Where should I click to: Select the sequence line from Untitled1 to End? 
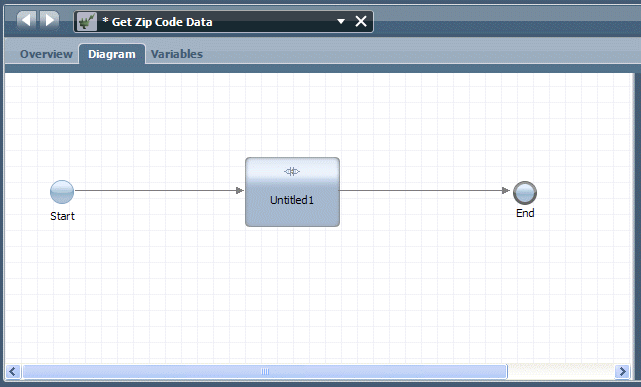tap(425, 190)
